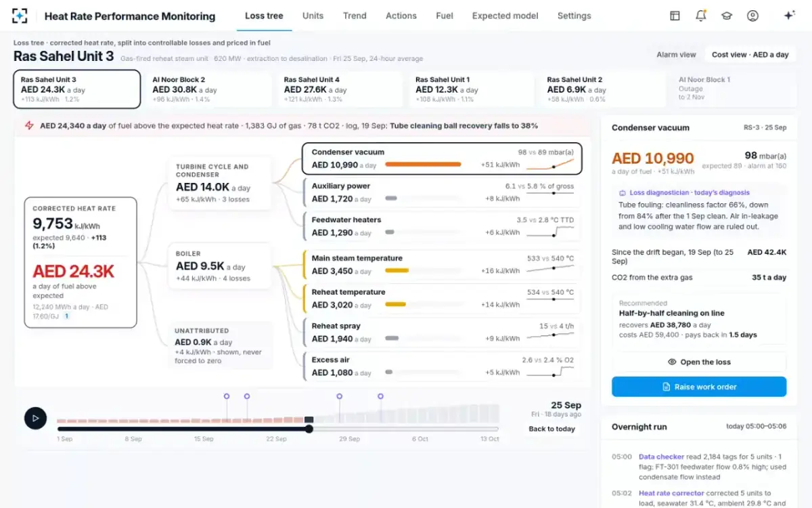
Task: Switch to Alarm view
Action: click(x=676, y=55)
